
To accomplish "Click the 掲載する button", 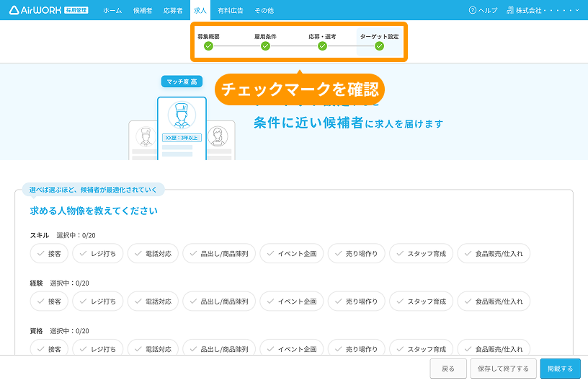I will coord(560,369).
